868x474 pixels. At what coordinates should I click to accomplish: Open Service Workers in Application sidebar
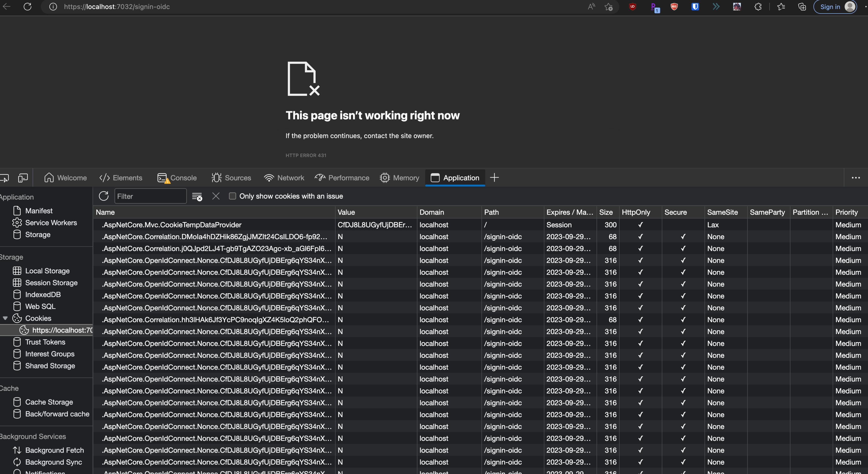tap(51, 223)
